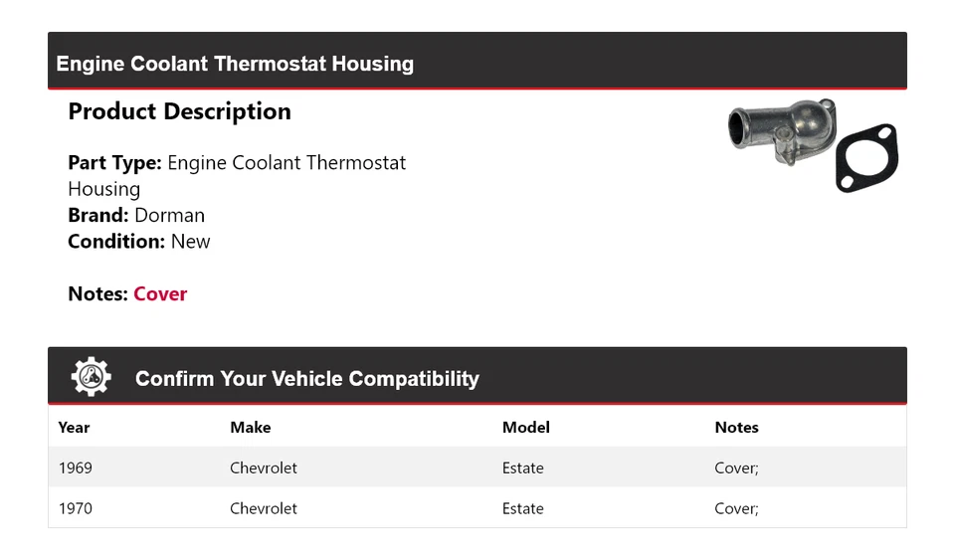Screen dimensions: 955x560
Task: Click the Brand: Dorman text
Action: pos(136,215)
